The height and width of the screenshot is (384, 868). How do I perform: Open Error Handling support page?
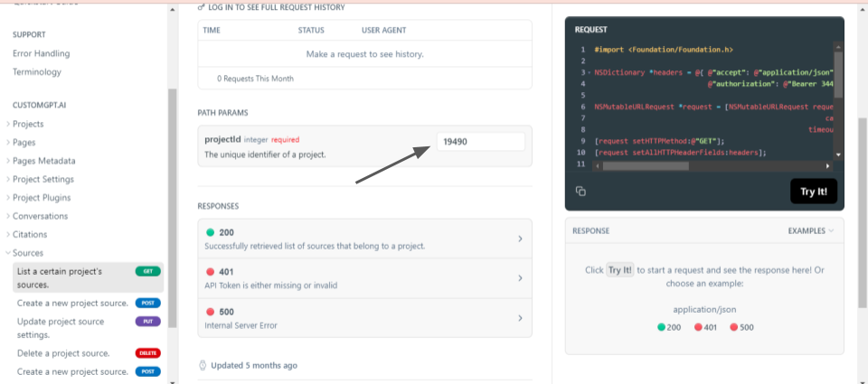pos(41,53)
